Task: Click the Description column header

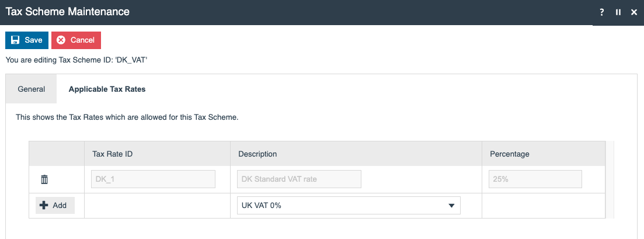Action: pyautogui.click(x=356, y=154)
